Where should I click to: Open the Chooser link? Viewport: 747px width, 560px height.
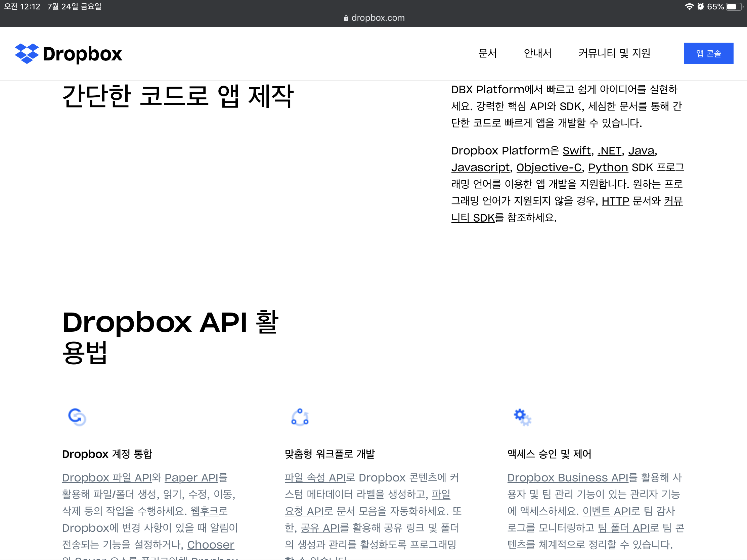click(211, 545)
